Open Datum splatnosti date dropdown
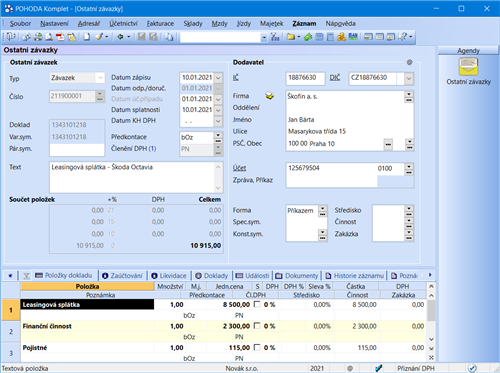This screenshot has height=373, width=500. pyautogui.click(x=218, y=110)
